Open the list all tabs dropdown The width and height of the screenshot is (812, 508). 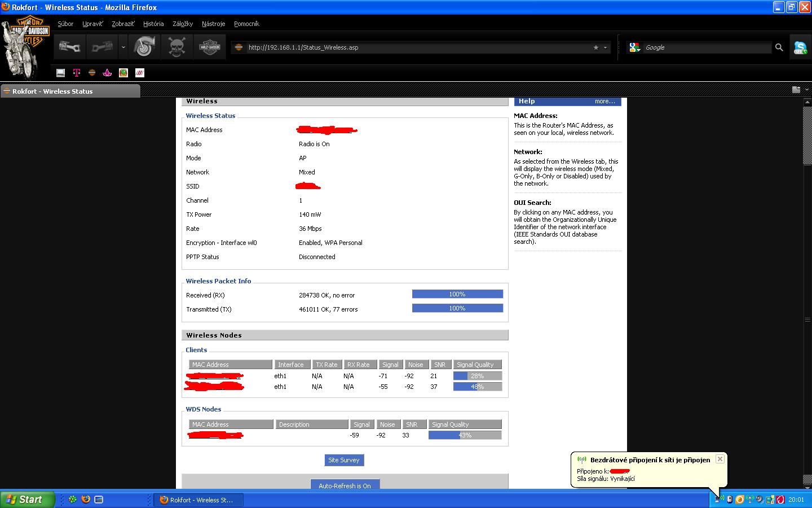807,90
